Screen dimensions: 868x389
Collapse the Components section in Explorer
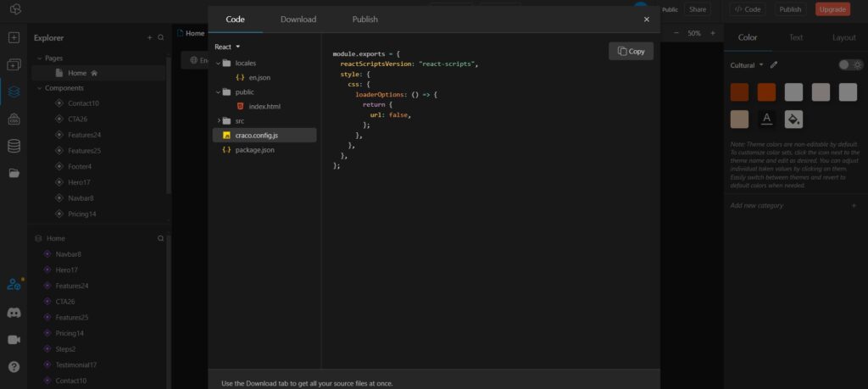coord(39,88)
